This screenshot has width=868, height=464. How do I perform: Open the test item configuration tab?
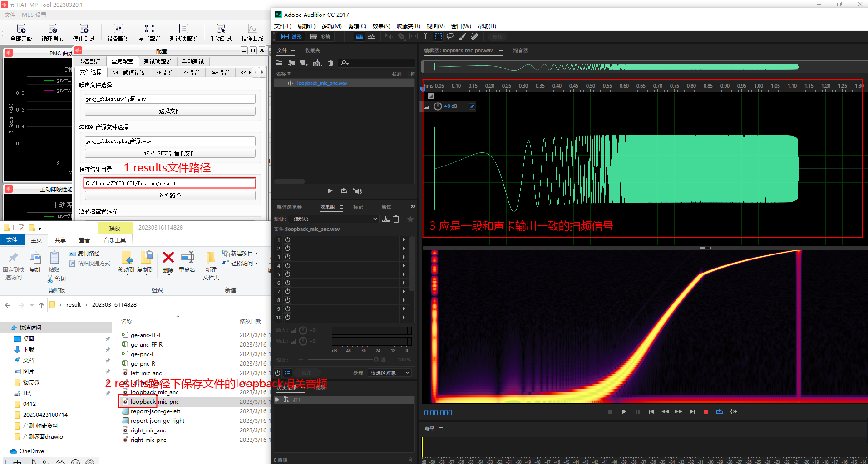coord(158,62)
